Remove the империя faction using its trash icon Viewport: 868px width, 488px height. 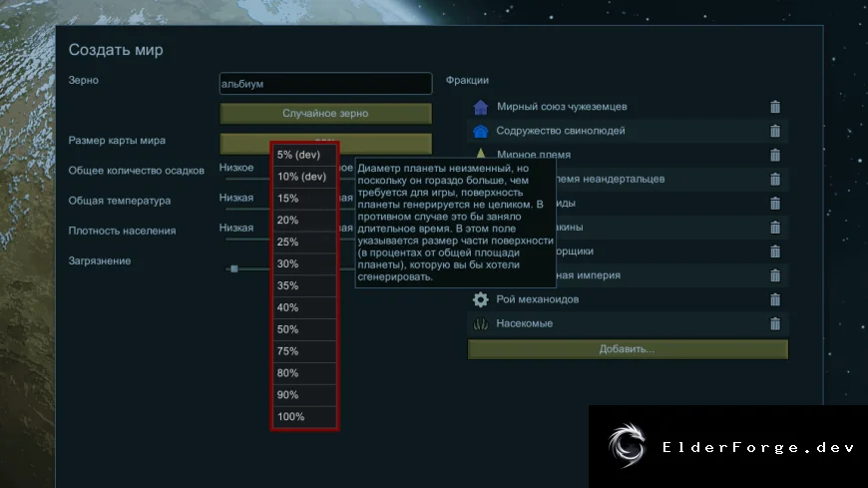[x=775, y=275]
